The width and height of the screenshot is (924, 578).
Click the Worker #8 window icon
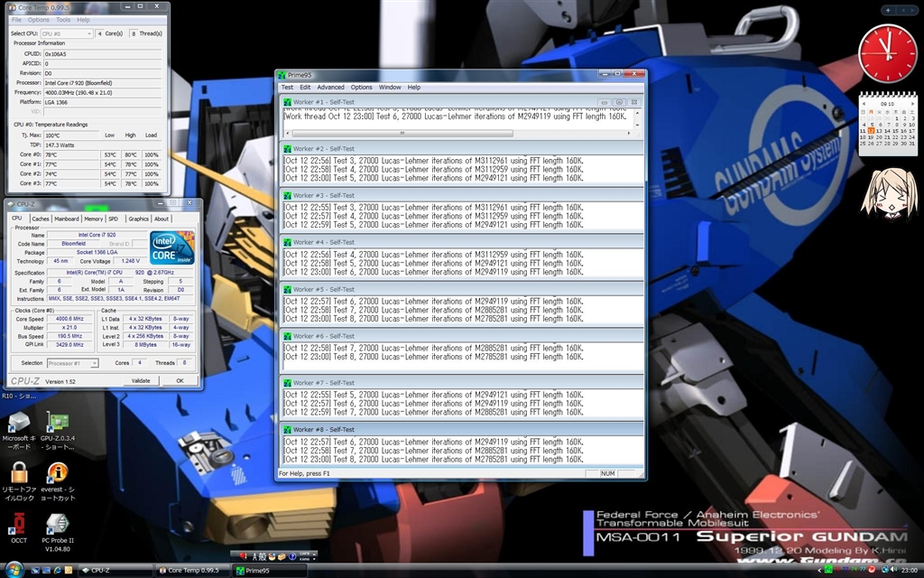(x=288, y=430)
